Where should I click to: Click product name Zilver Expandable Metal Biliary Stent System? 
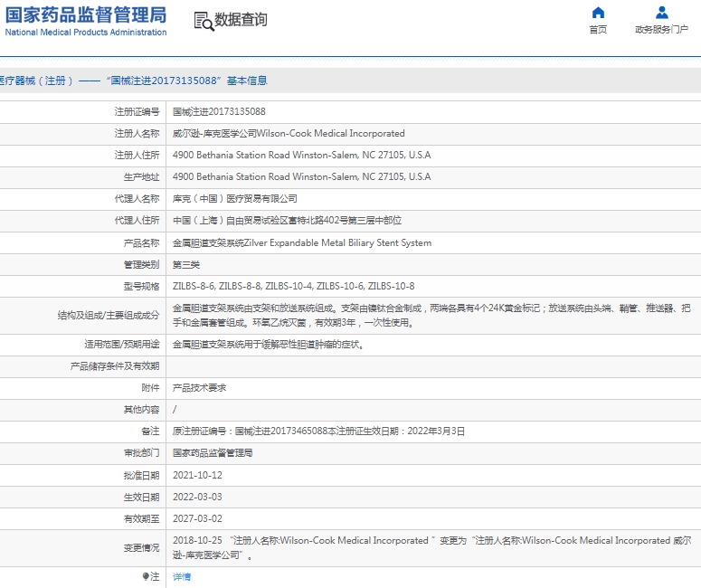[x=302, y=242]
